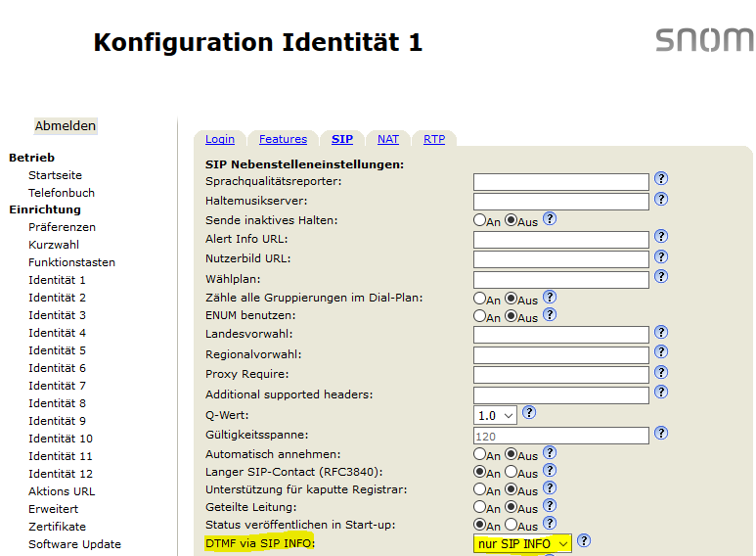Set Langer SIP-Contact to Aus
756x556 pixels.
[x=511, y=472]
